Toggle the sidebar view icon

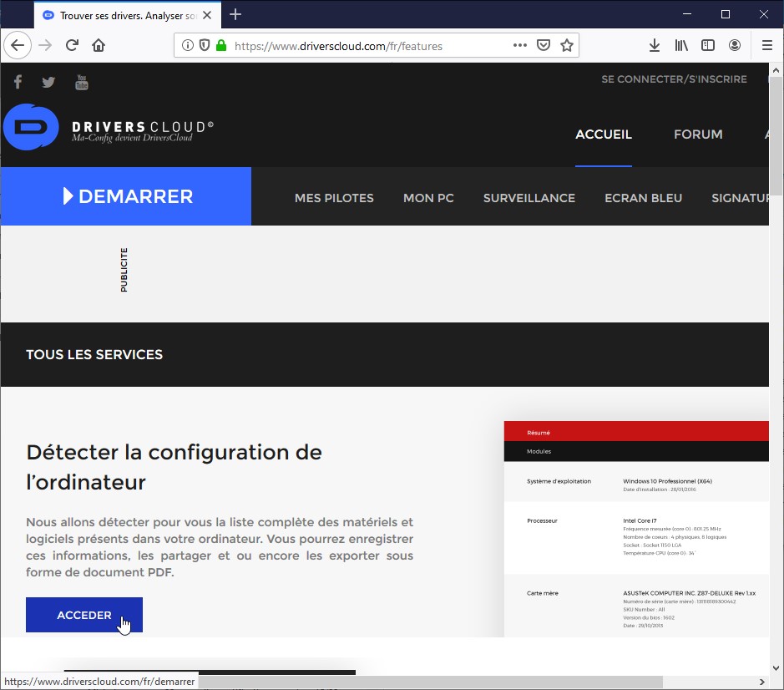[x=707, y=46]
